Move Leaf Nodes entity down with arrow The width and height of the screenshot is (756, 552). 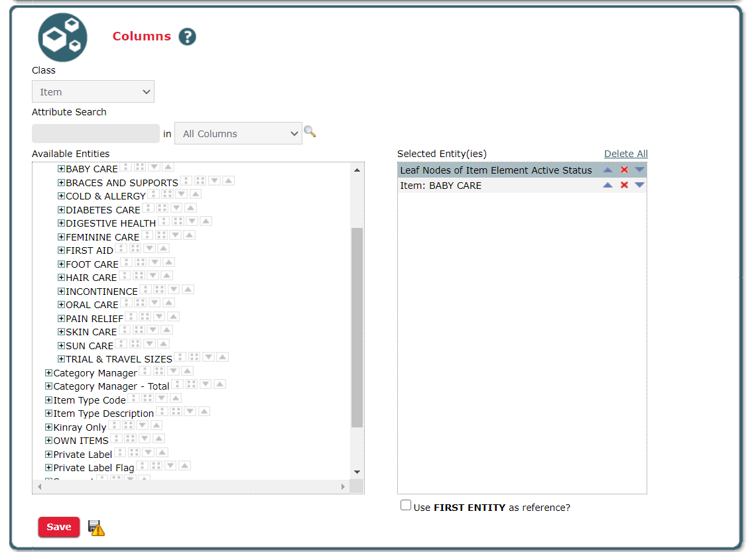click(639, 170)
